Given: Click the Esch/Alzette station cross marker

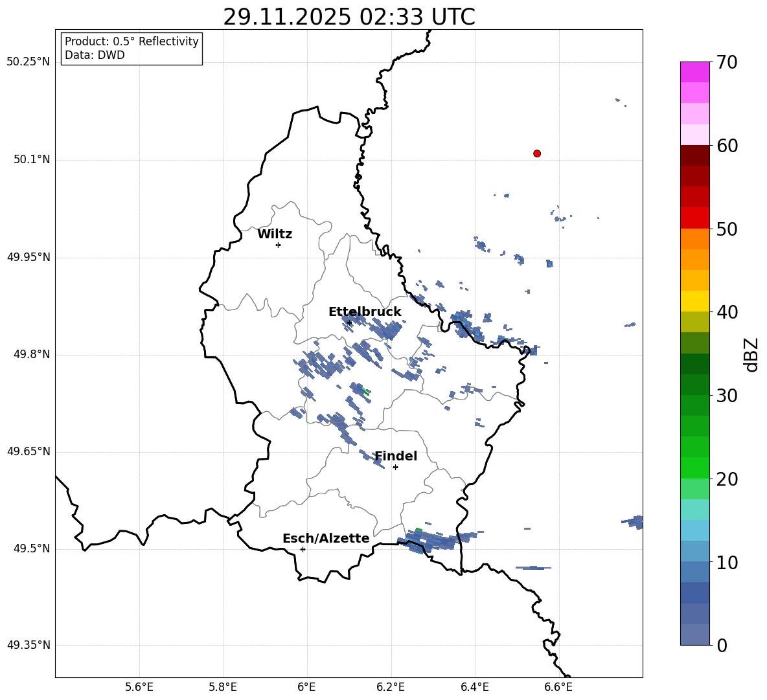Looking at the screenshot, I should [303, 549].
